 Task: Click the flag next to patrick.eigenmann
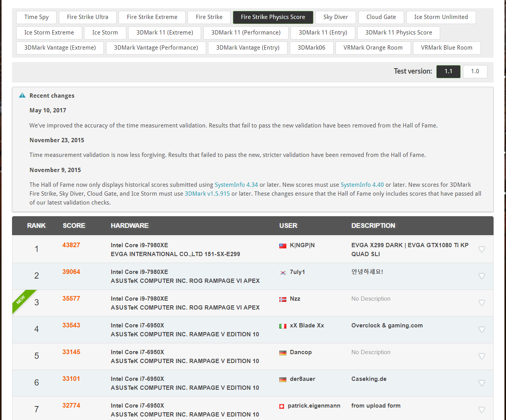coord(282,406)
